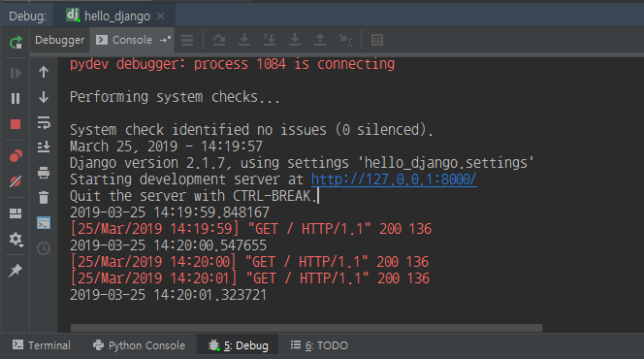Open the Terminal tool window
Image resolution: width=644 pixels, height=359 pixels.
tap(41, 345)
